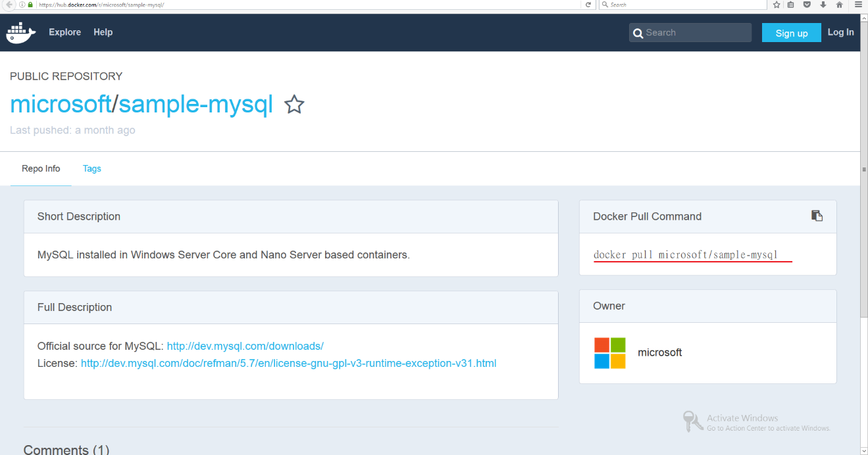The image size is (868, 455).
Task: Open the dev.mysql.com downloads link
Action: (245, 346)
